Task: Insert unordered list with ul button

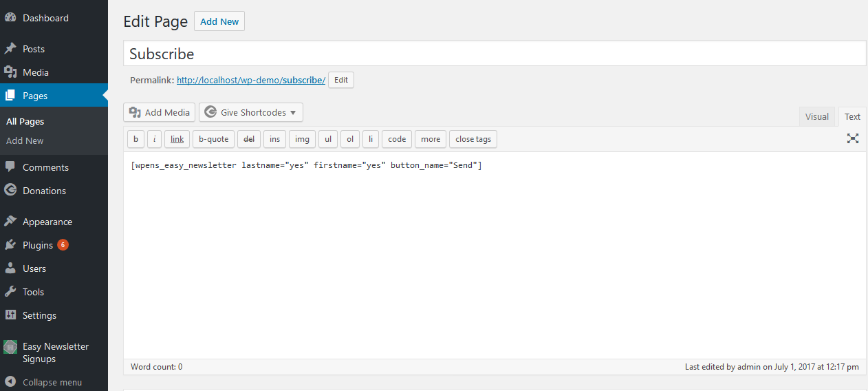Action: coord(328,139)
